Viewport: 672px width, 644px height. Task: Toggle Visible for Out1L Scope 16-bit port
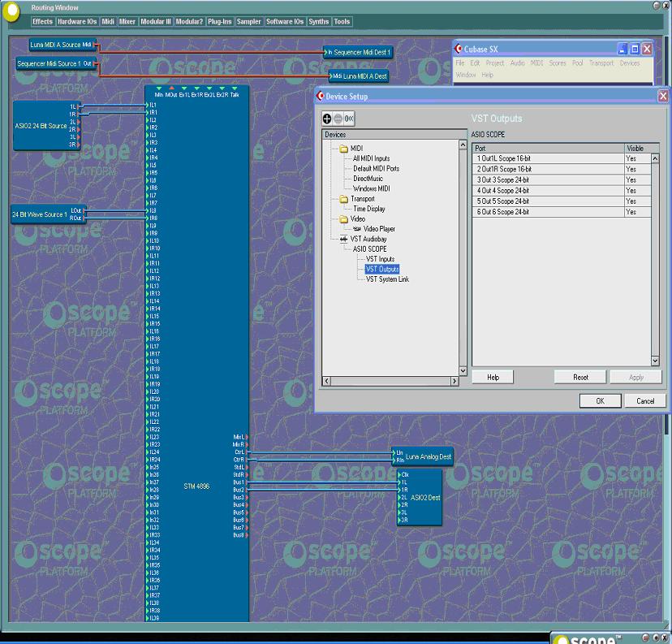(637, 158)
